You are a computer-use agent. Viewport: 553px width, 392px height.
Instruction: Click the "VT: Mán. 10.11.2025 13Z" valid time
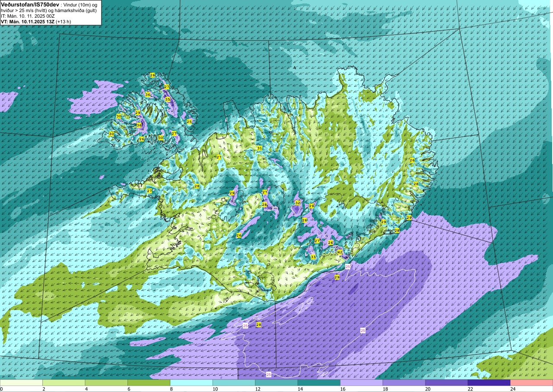point(28,22)
